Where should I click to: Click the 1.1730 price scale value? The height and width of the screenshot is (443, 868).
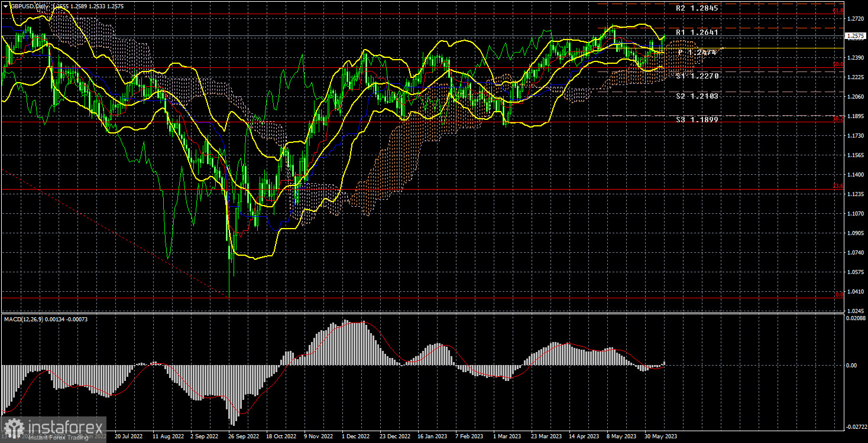[856, 136]
